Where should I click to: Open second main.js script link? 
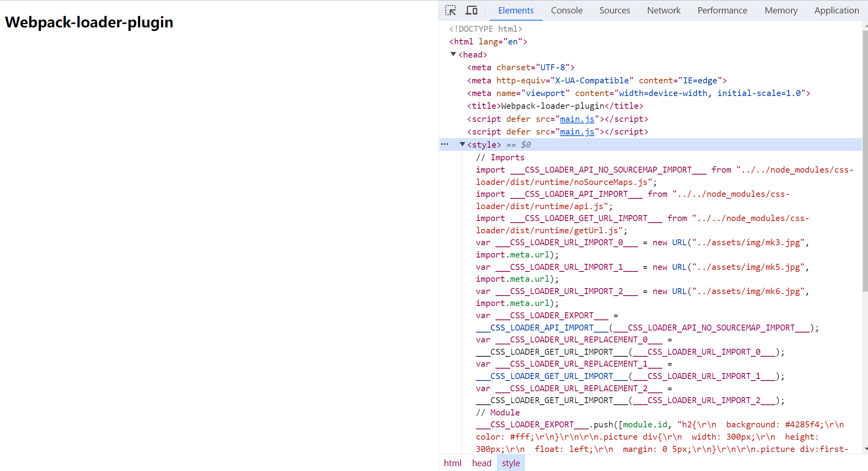click(x=577, y=132)
